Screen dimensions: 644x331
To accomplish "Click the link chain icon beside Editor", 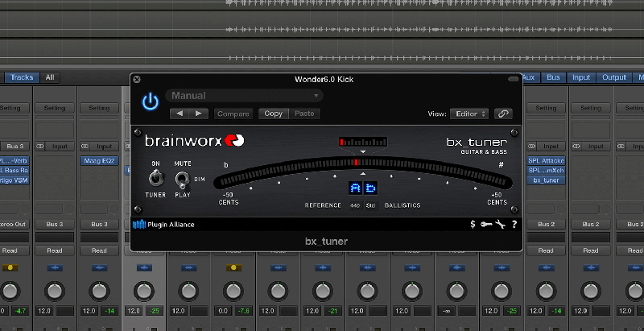I will pos(503,114).
